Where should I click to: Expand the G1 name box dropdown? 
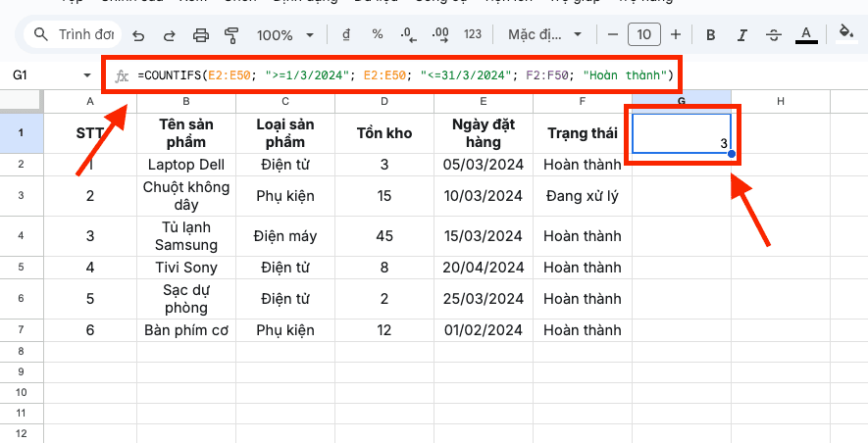point(86,75)
